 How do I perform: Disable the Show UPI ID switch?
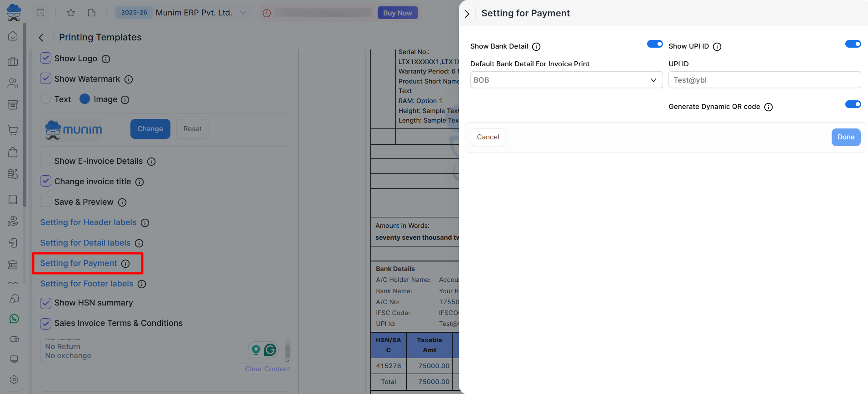pyautogui.click(x=853, y=44)
